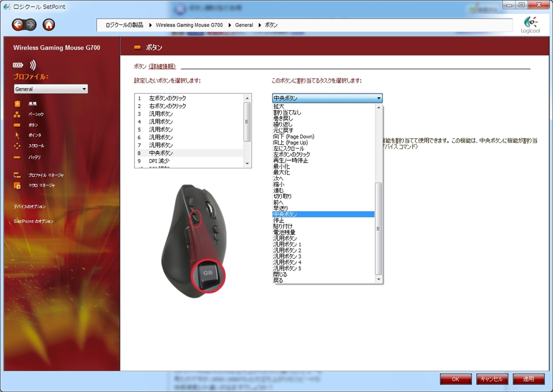Viewport: 553px width, 392px height.
Task: Choose 汎用ボタン 3 from task list
Action: (x=323, y=256)
